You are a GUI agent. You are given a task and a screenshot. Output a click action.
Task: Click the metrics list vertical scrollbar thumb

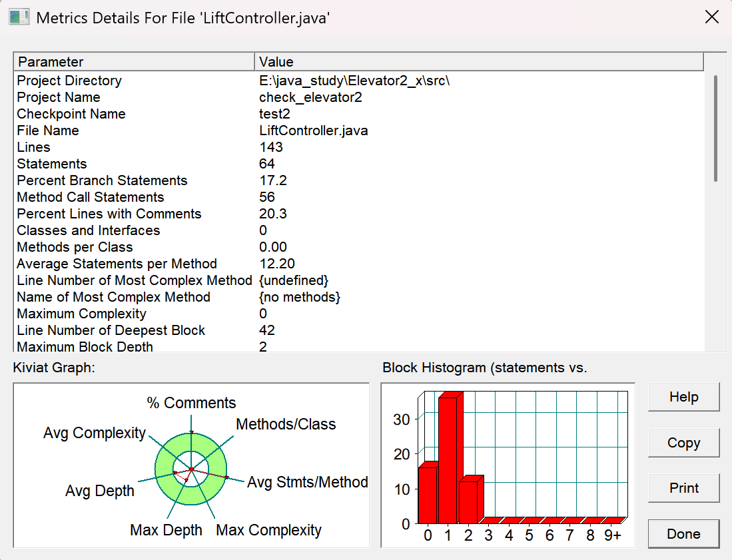pyautogui.click(x=715, y=129)
